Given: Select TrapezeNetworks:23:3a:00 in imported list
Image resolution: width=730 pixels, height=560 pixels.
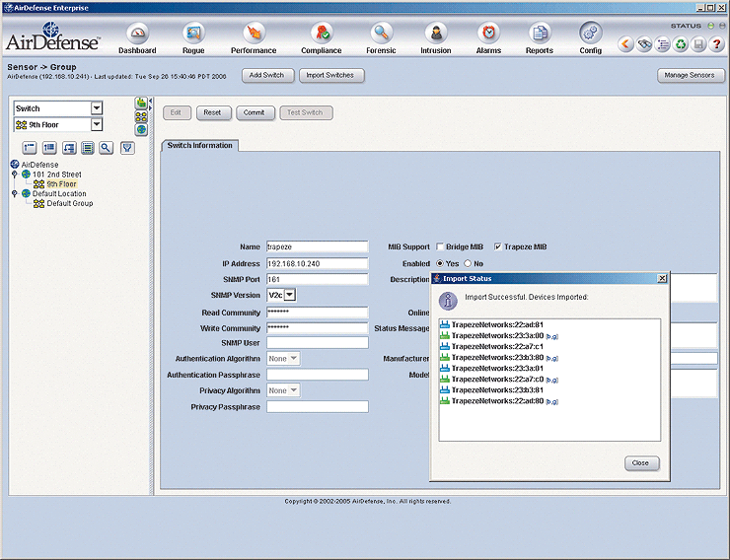Looking at the screenshot, I should point(499,336).
